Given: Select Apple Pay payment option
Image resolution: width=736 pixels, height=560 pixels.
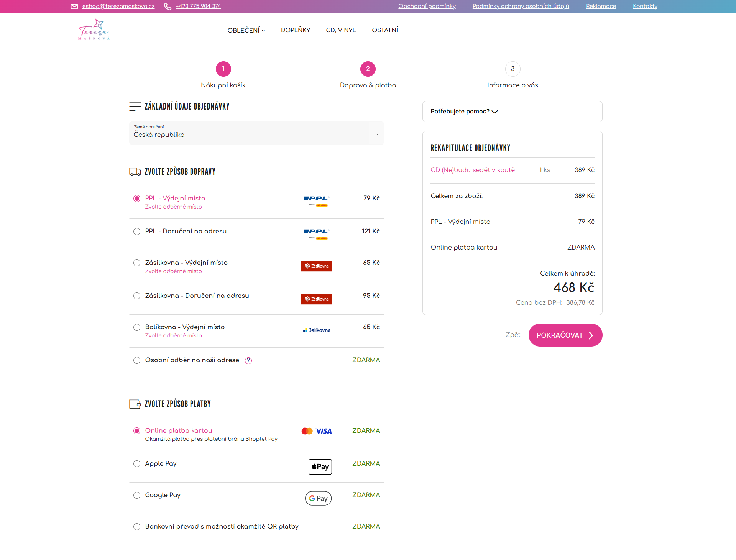Looking at the screenshot, I should 137,464.
